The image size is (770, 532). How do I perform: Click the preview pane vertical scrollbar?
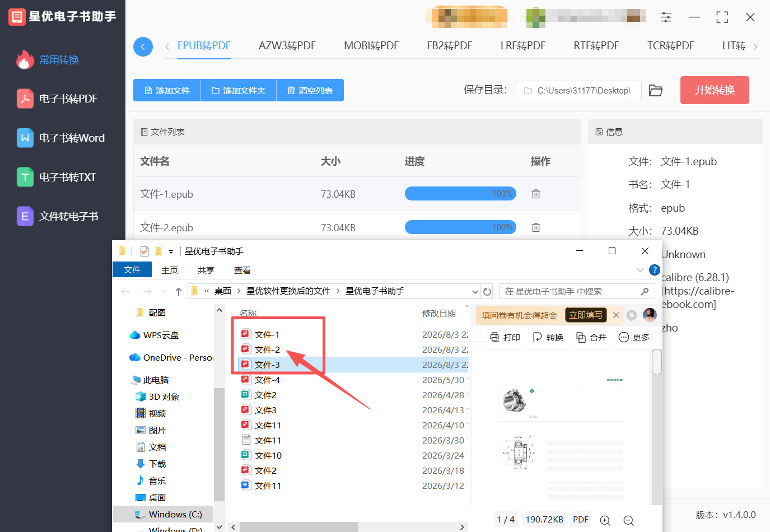pyautogui.click(x=657, y=362)
